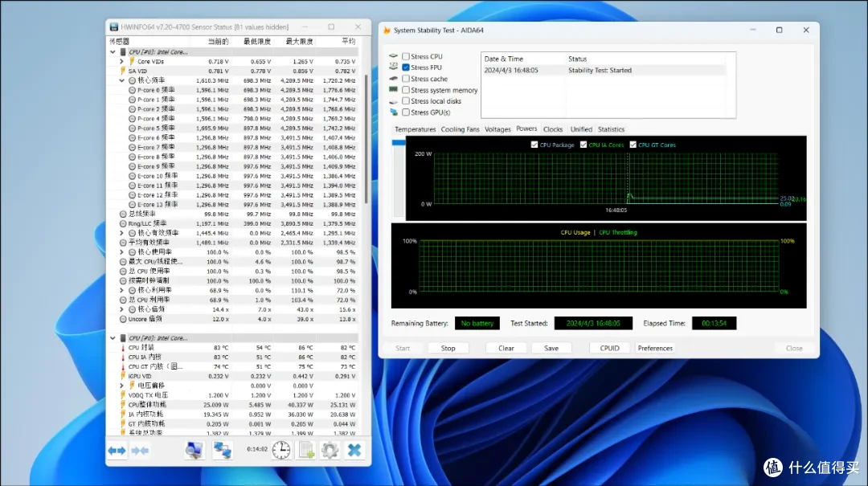
Task: Click the Save button in AIDA64
Action: [x=551, y=348]
